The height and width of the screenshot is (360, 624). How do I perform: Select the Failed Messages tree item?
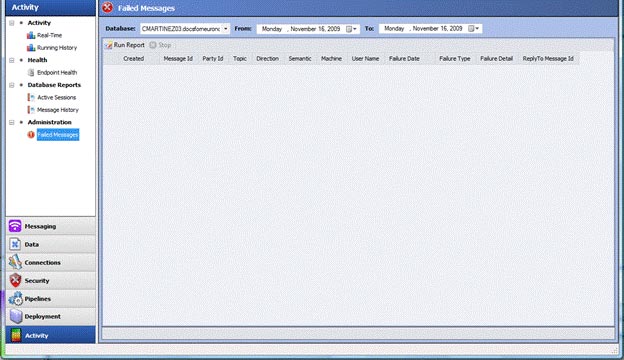tap(58, 135)
